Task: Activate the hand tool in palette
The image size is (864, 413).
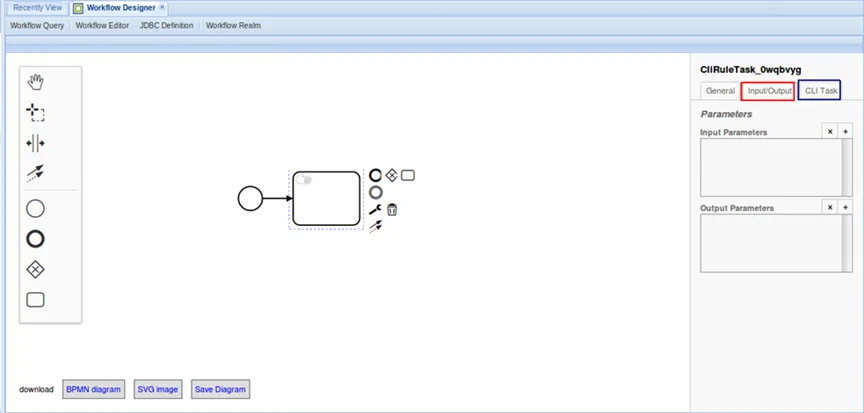Action: [x=35, y=83]
